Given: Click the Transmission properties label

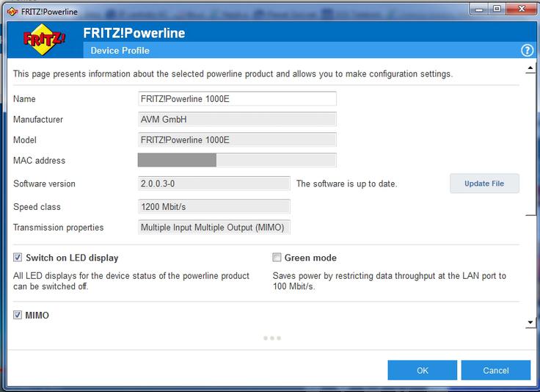Looking at the screenshot, I should point(58,228).
